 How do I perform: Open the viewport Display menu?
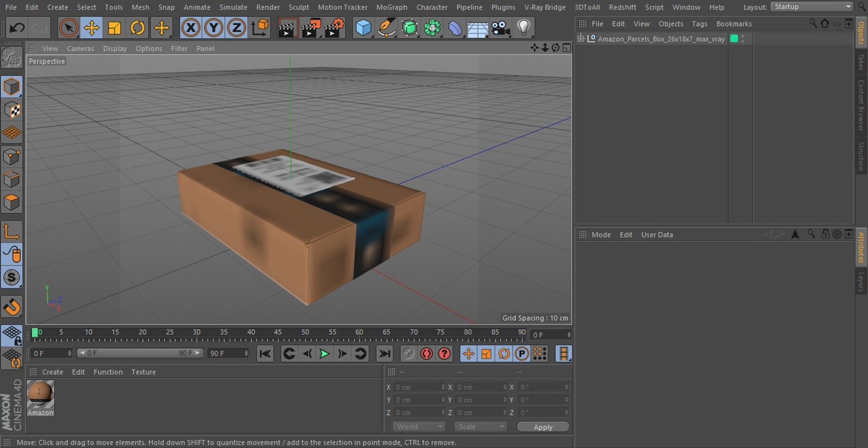115,48
